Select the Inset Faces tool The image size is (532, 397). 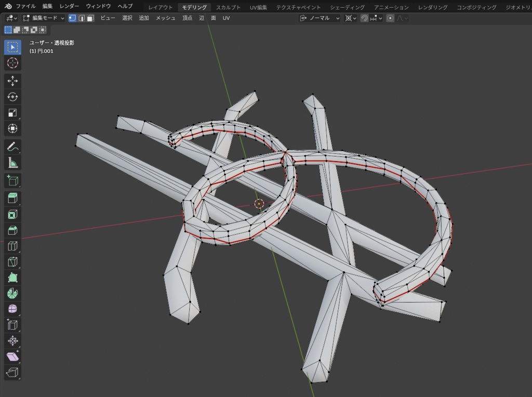(12, 214)
